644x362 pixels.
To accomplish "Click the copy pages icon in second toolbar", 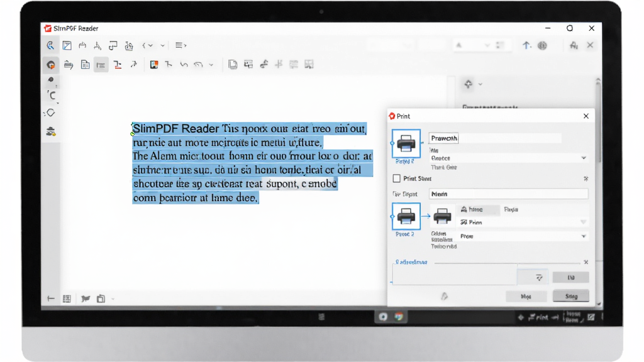I will [x=233, y=65].
